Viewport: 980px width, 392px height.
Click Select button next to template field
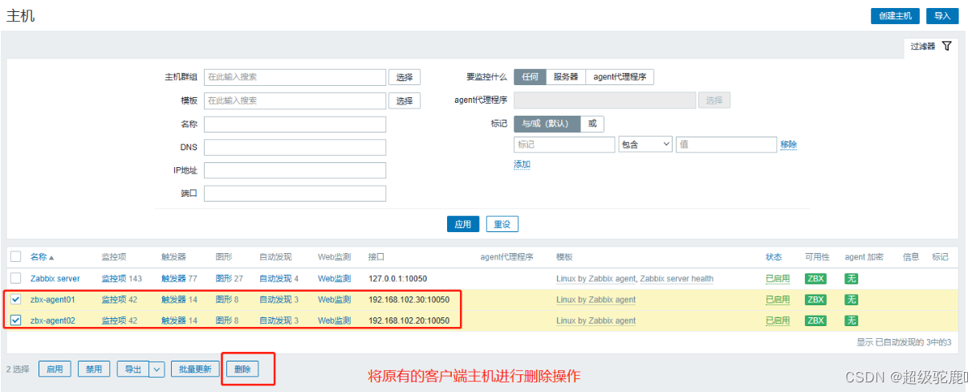coord(405,100)
